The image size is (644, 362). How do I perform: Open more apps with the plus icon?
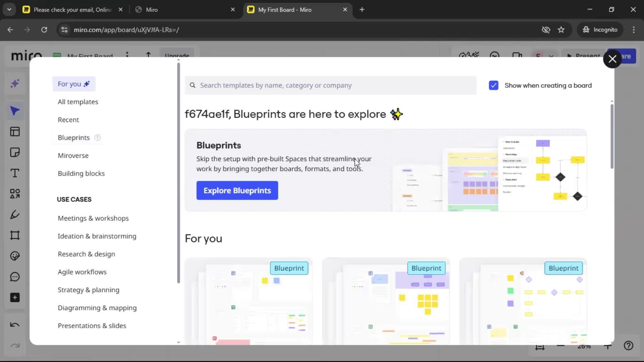tap(15, 298)
